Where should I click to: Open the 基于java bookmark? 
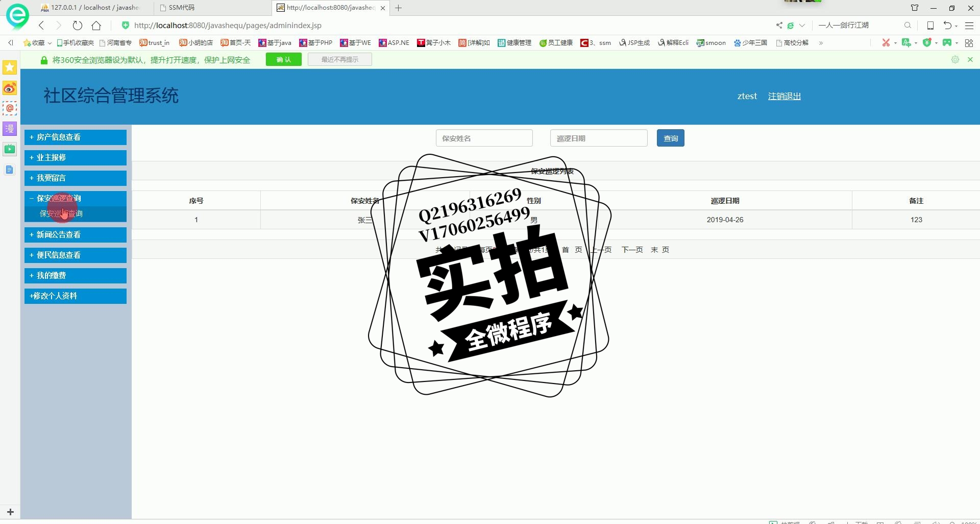coord(275,43)
